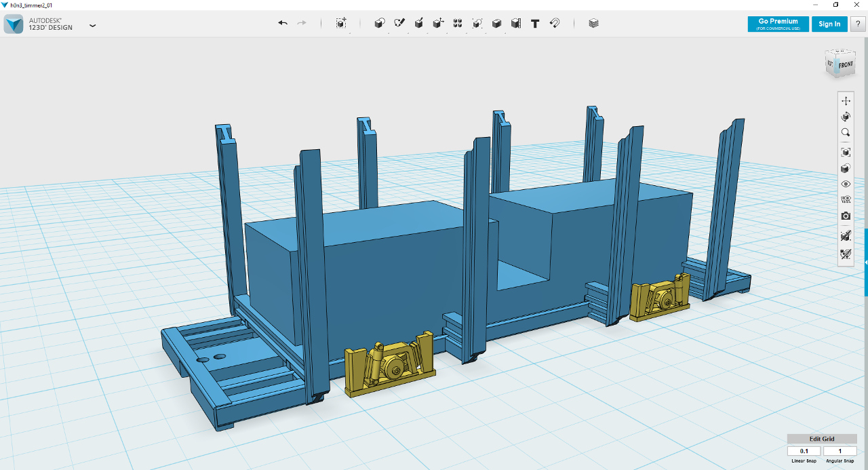The image size is (868, 470).
Task: Open the Material layers tool
Action: pyautogui.click(x=594, y=23)
